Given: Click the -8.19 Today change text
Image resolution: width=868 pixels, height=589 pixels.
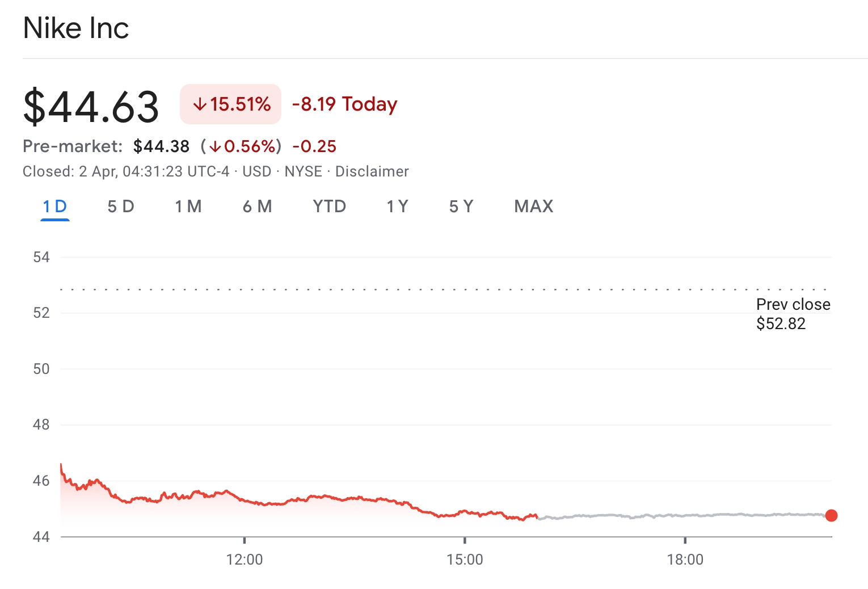Looking at the screenshot, I should 344,104.
